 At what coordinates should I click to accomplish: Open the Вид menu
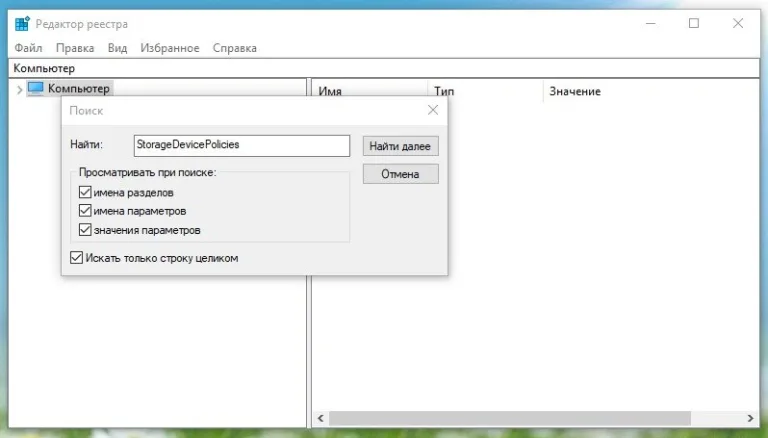click(x=118, y=48)
